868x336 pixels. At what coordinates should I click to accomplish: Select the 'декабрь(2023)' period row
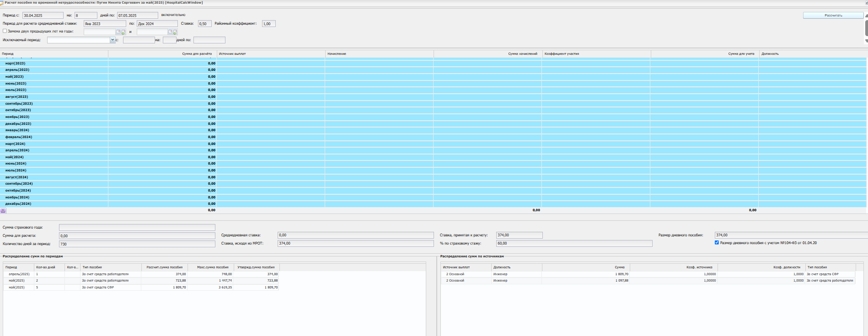click(433, 124)
